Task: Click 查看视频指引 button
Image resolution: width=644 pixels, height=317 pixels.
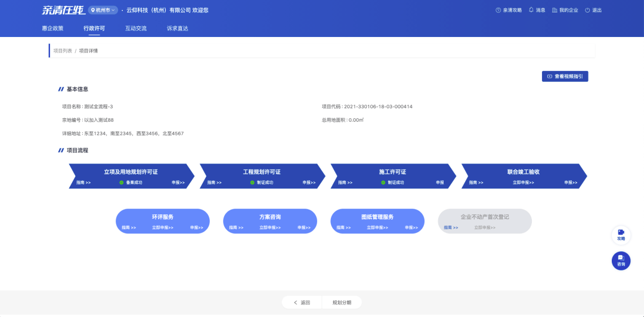Action: [x=565, y=76]
